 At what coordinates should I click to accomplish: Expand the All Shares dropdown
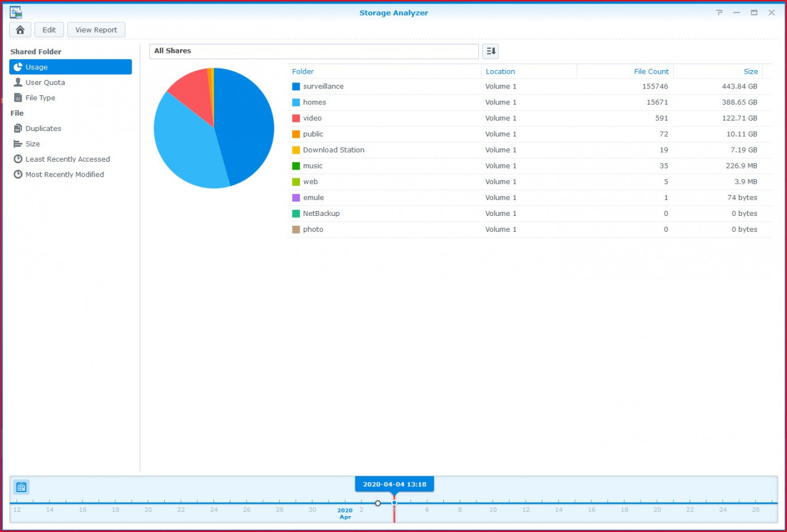pyautogui.click(x=314, y=51)
